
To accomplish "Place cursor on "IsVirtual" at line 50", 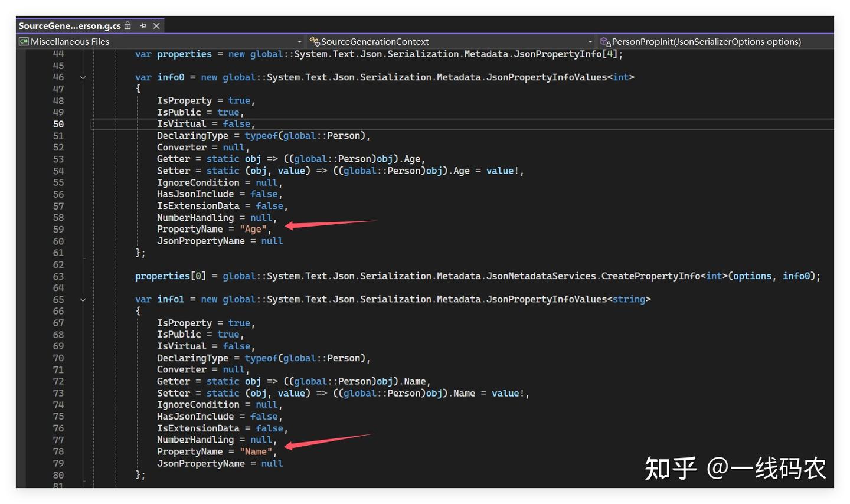I will pyautogui.click(x=182, y=124).
